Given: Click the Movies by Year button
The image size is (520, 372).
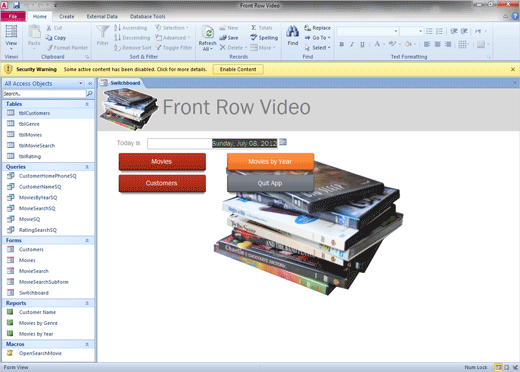Looking at the screenshot, I should click(x=270, y=162).
